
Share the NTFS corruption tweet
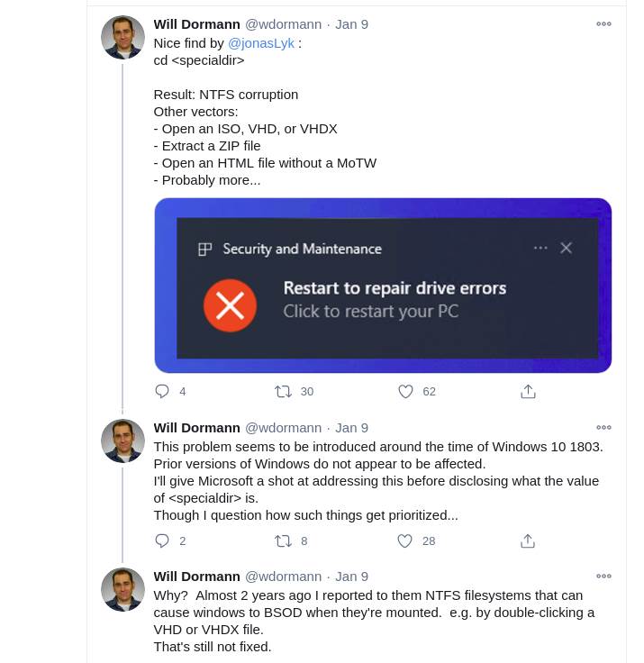point(528,391)
